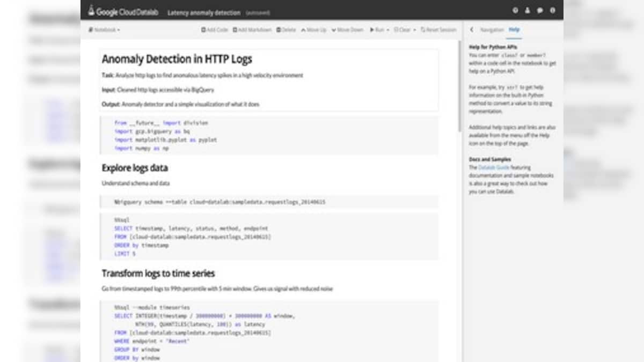Click the Reset Session icon
The height and width of the screenshot is (362, 644).
click(x=424, y=30)
